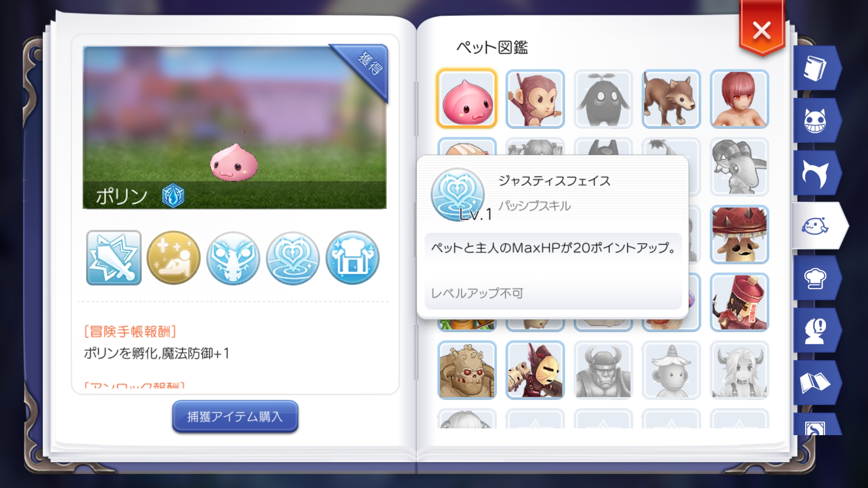
Task: Open the grinning monster face sidebar tab
Action: coord(816,121)
